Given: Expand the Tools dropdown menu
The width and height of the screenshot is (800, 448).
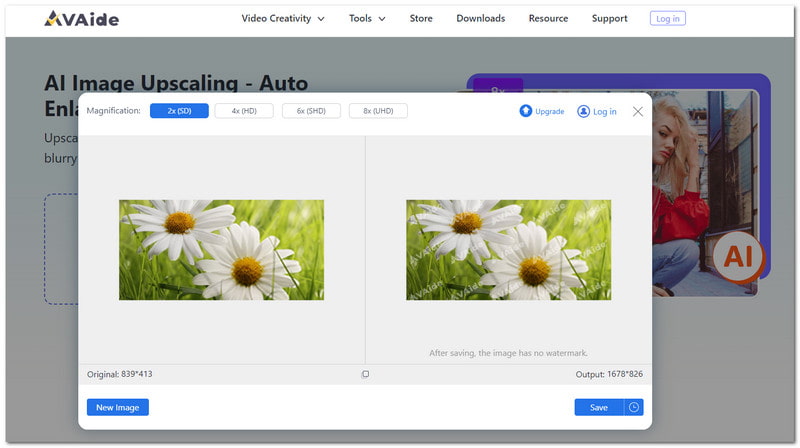Looking at the screenshot, I should pos(367,18).
